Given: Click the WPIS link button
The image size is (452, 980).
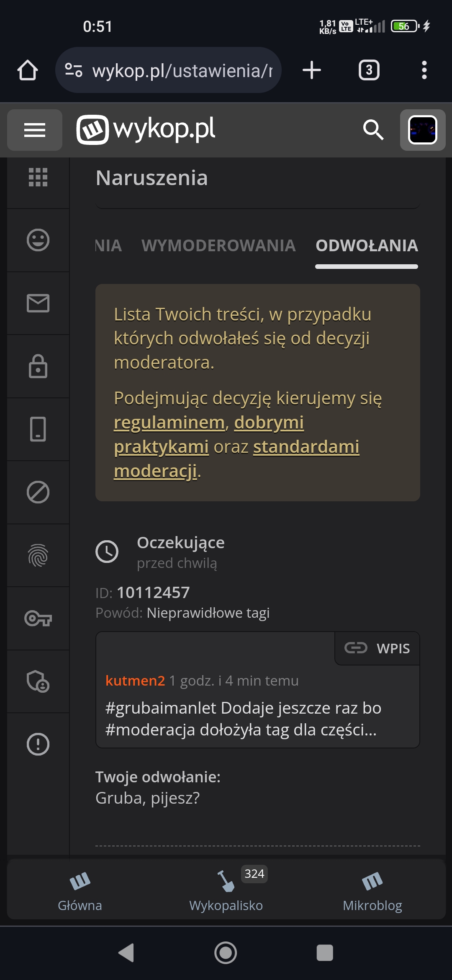Looking at the screenshot, I should click(378, 648).
